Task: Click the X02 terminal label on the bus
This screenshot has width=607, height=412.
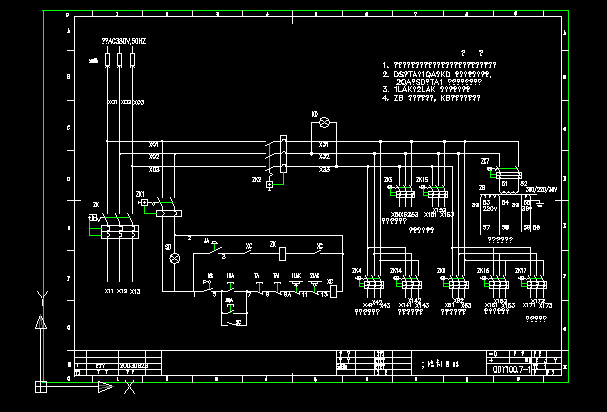Action: (x=154, y=157)
